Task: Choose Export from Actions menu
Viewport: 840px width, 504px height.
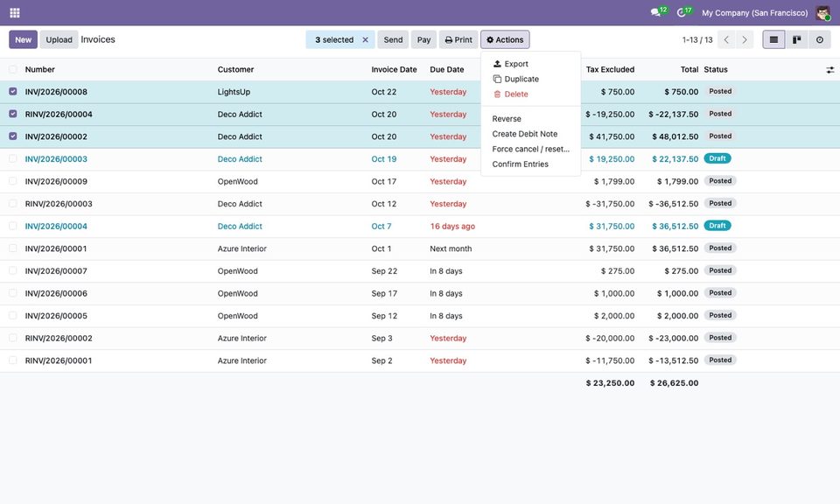Action: 530,64
